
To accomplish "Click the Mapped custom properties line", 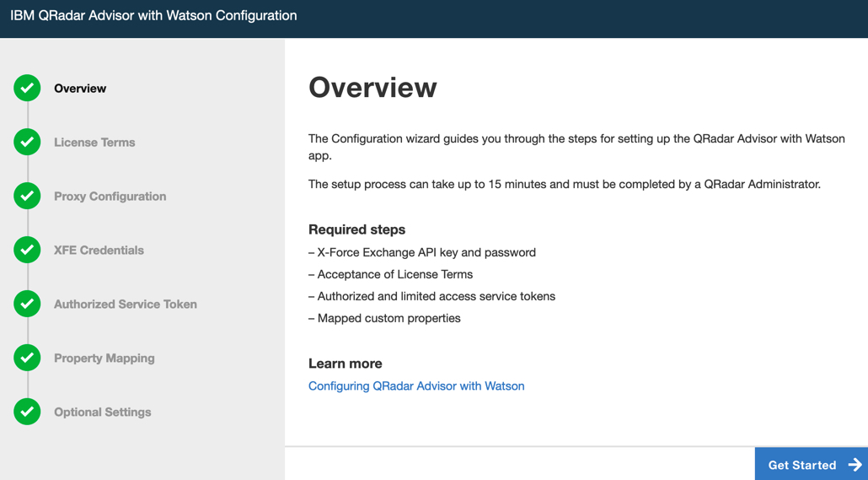I will tap(385, 318).
